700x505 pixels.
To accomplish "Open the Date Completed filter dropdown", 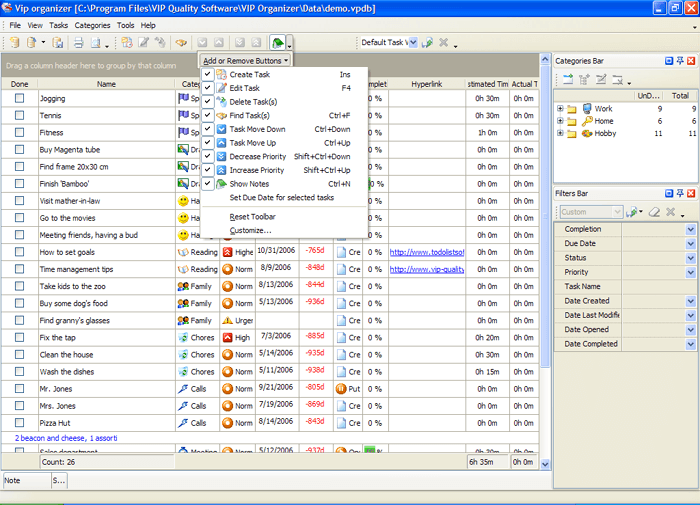I will [x=691, y=344].
